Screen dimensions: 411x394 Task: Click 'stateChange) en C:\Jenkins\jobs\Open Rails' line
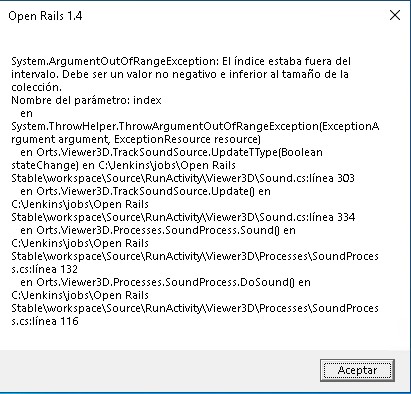click(x=124, y=165)
